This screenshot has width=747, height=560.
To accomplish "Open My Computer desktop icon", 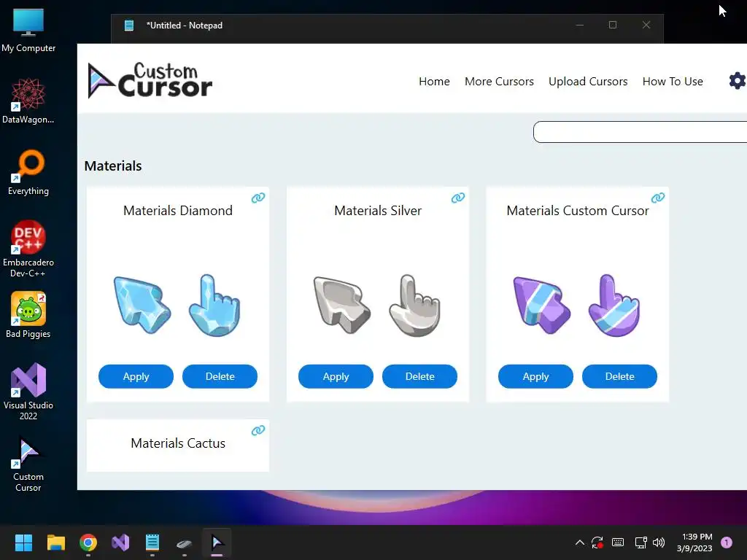I will pos(28,30).
